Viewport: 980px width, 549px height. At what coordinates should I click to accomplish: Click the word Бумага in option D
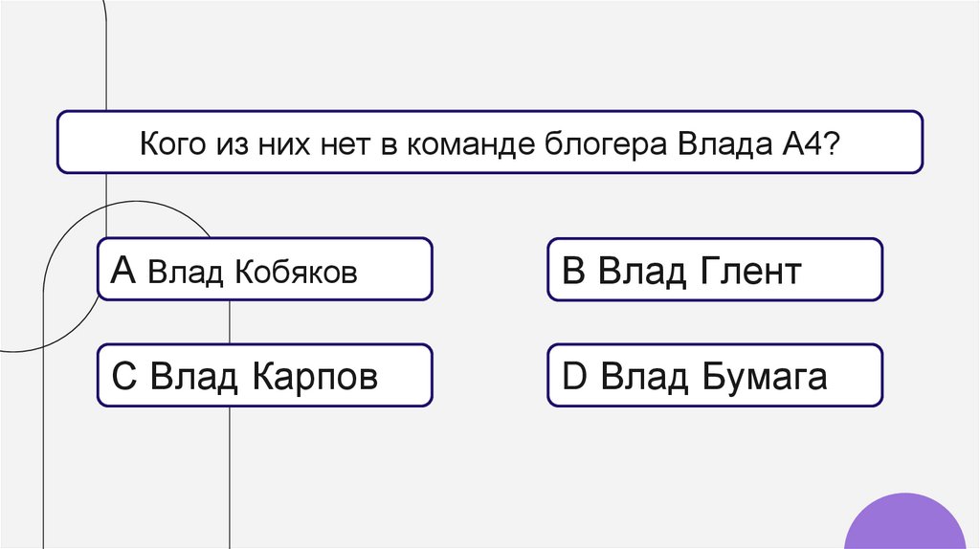(765, 378)
